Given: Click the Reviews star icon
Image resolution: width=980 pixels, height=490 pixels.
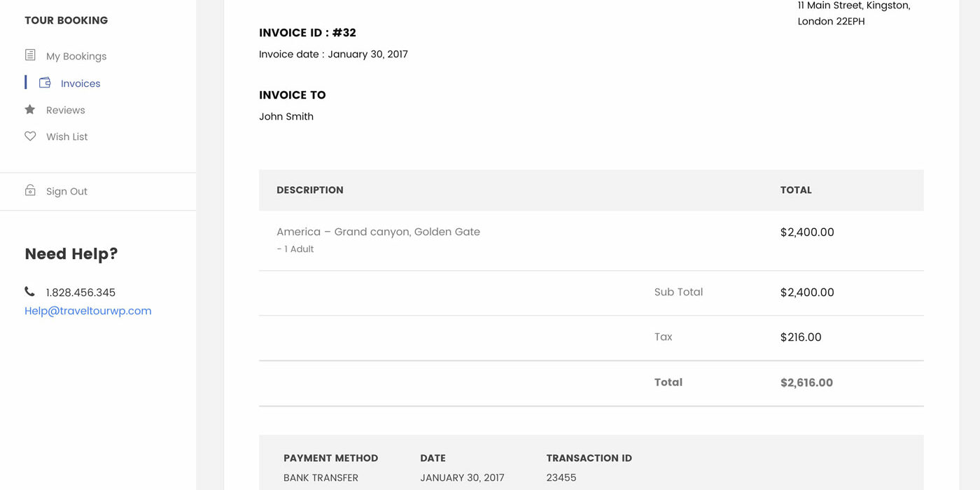Looking at the screenshot, I should point(30,109).
